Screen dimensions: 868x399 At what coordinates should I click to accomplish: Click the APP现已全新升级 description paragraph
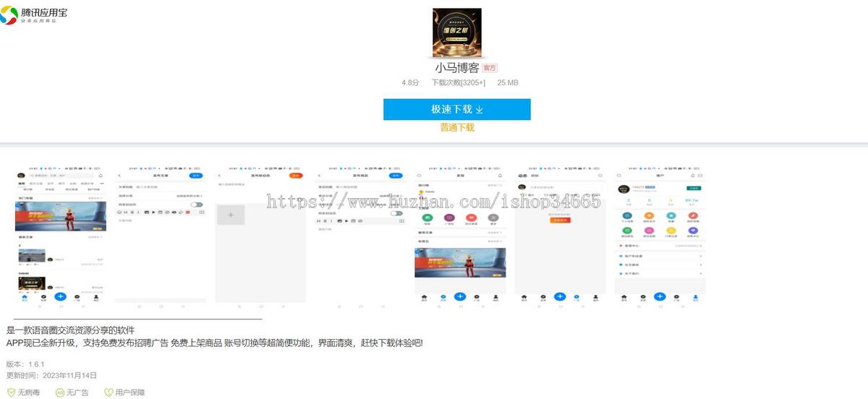(x=214, y=343)
